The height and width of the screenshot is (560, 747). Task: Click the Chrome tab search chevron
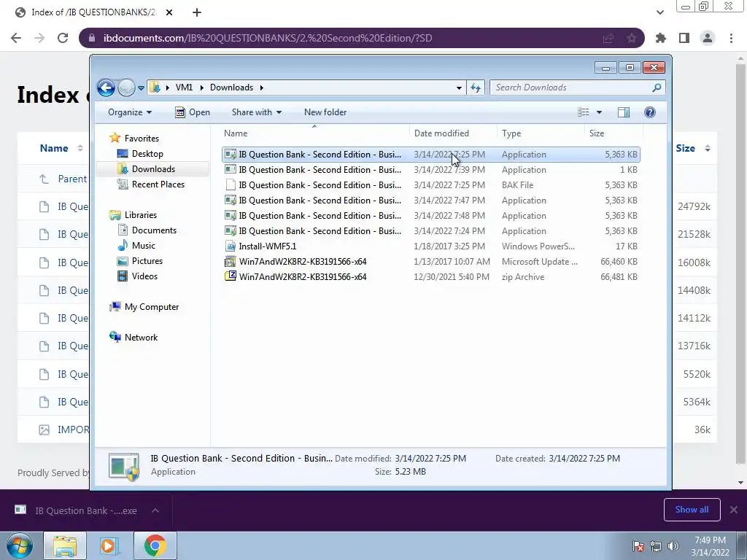point(660,13)
